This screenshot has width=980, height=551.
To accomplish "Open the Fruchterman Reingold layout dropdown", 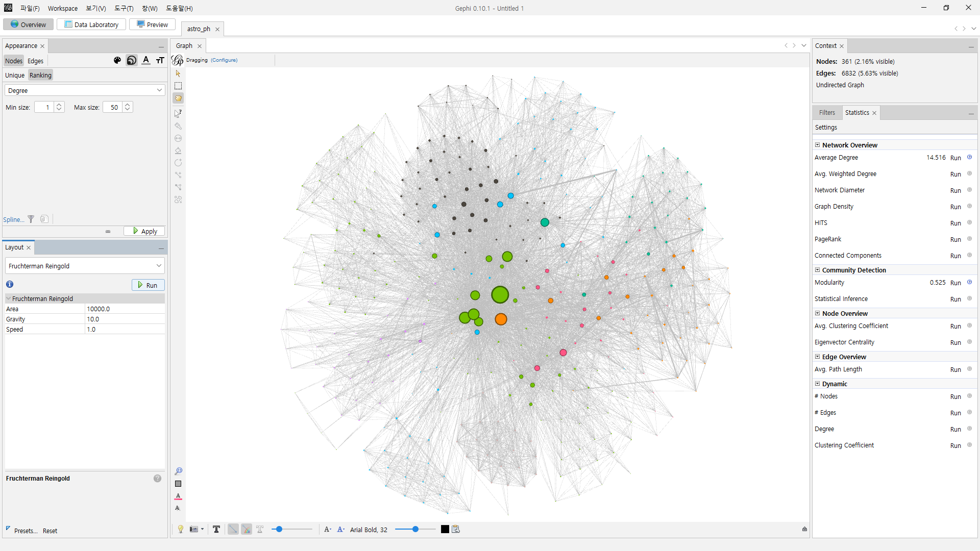I will point(85,266).
